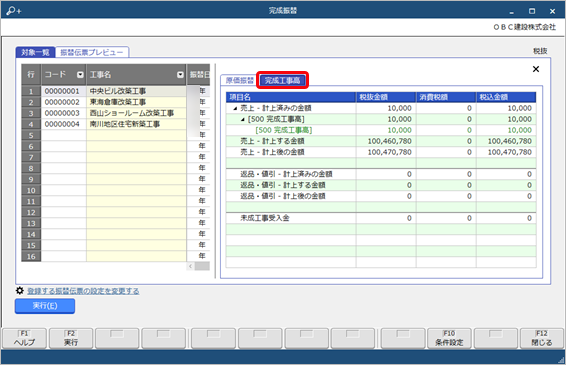Select the 完成工事高 tab

point(282,80)
